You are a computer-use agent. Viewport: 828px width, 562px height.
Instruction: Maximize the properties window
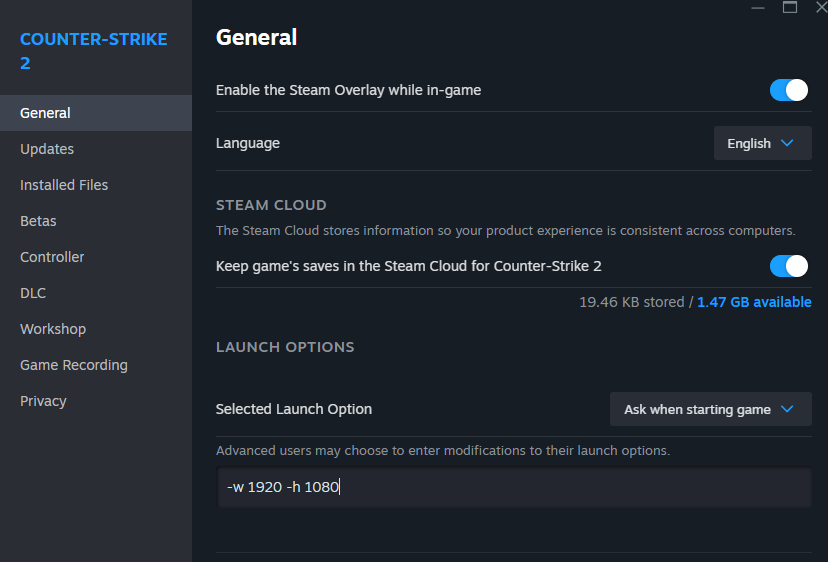click(790, 7)
